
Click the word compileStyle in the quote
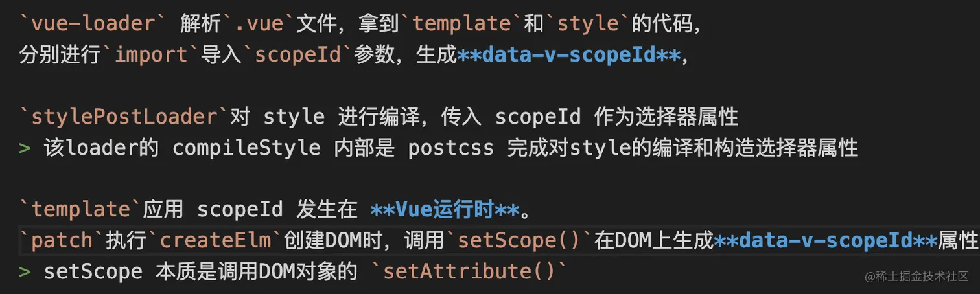[246, 148]
